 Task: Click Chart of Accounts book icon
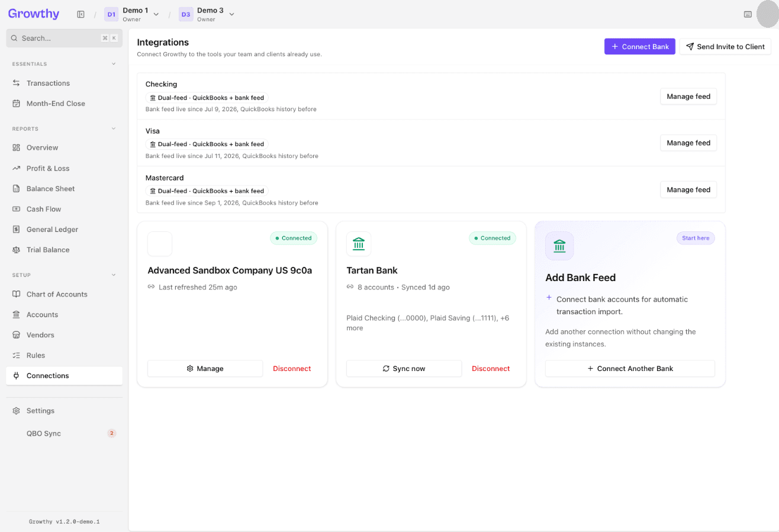[17, 295]
